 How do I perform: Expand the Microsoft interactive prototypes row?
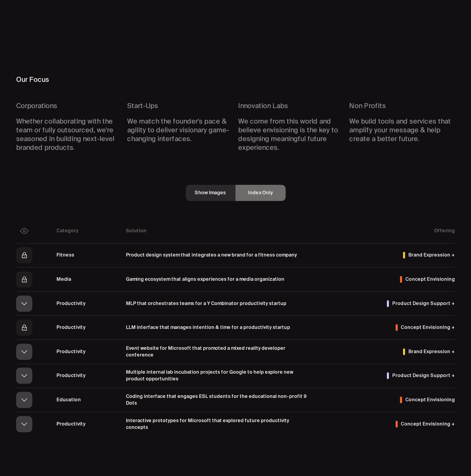point(24,424)
